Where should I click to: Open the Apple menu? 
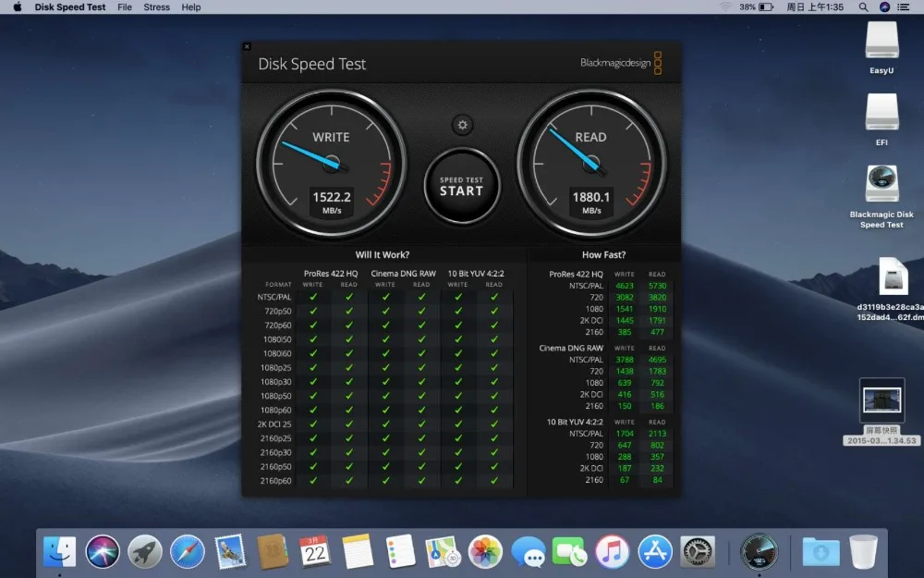pyautogui.click(x=18, y=7)
